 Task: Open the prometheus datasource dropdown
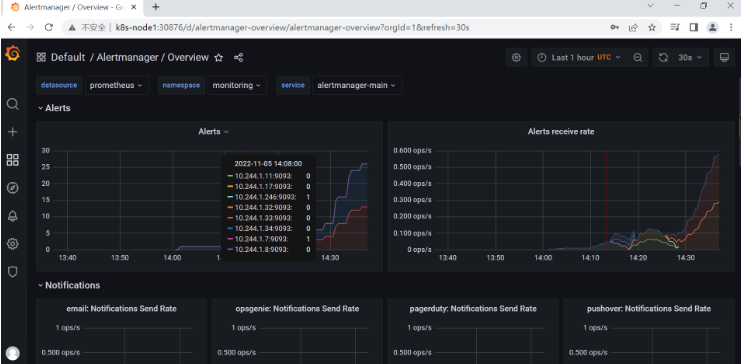(117, 86)
